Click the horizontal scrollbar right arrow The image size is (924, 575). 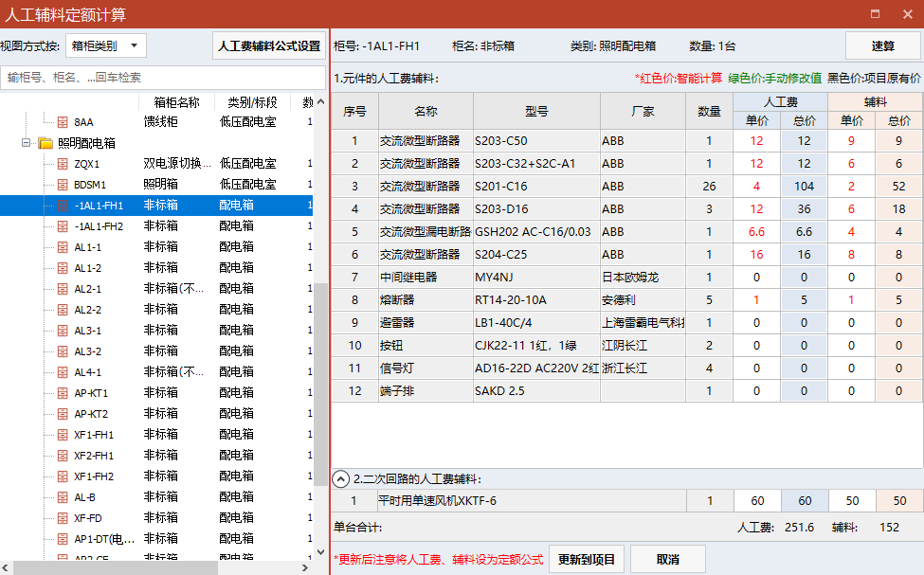pyautogui.click(x=304, y=568)
